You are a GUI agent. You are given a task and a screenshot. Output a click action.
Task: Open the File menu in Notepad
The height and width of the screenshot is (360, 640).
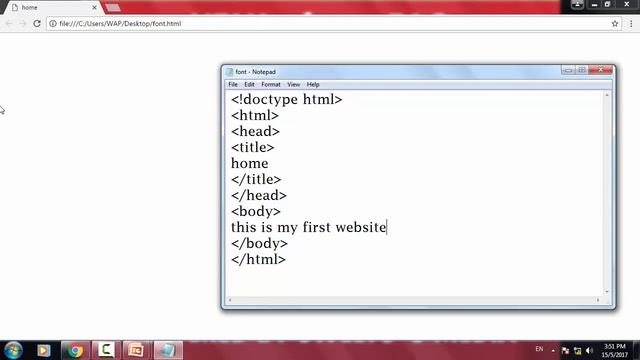pyautogui.click(x=233, y=84)
